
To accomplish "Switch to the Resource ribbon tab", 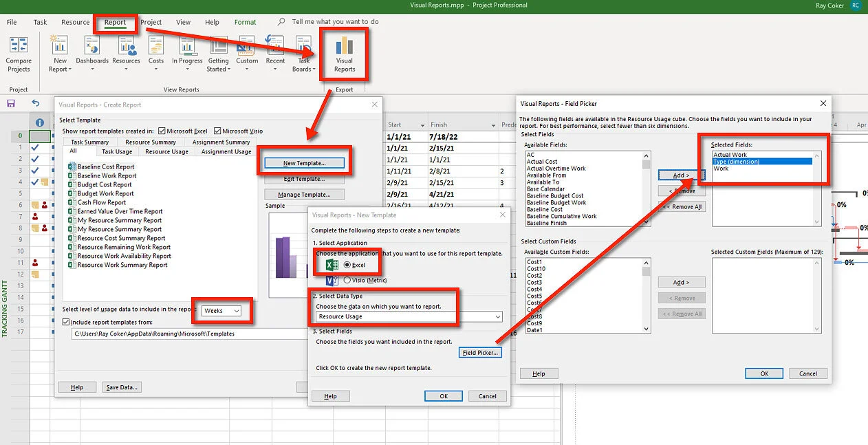I will click(75, 22).
